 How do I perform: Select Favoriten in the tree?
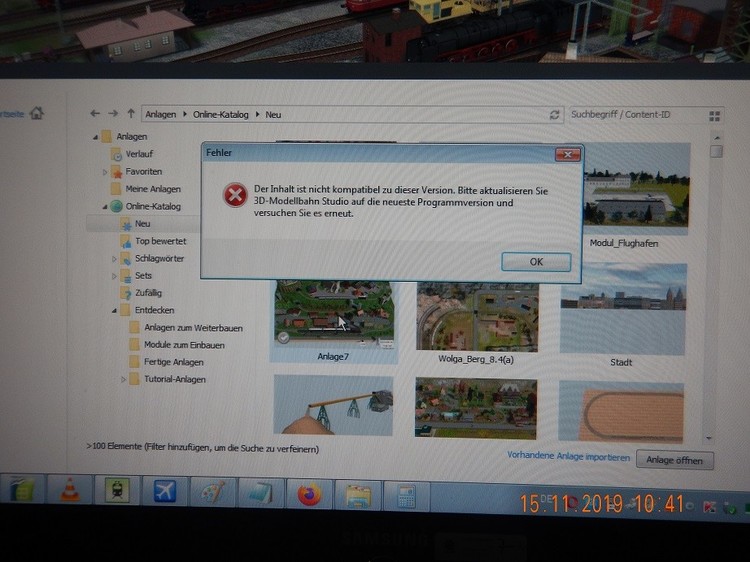click(143, 171)
